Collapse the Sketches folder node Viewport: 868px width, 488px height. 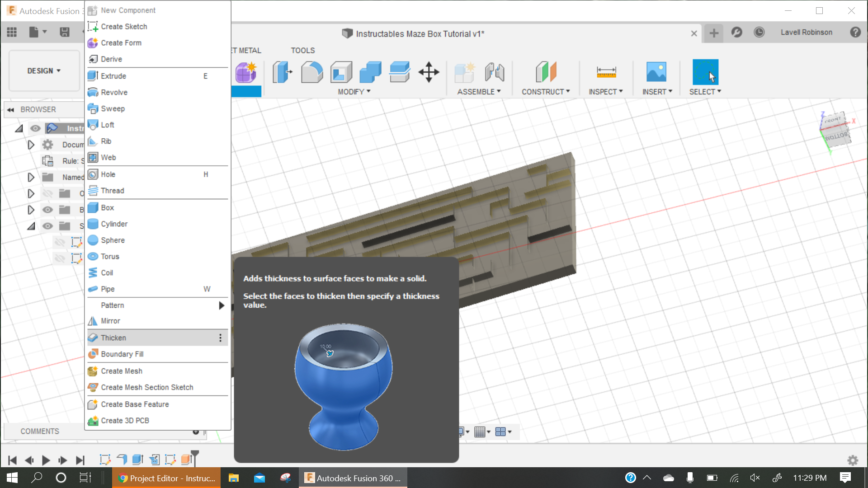31,226
